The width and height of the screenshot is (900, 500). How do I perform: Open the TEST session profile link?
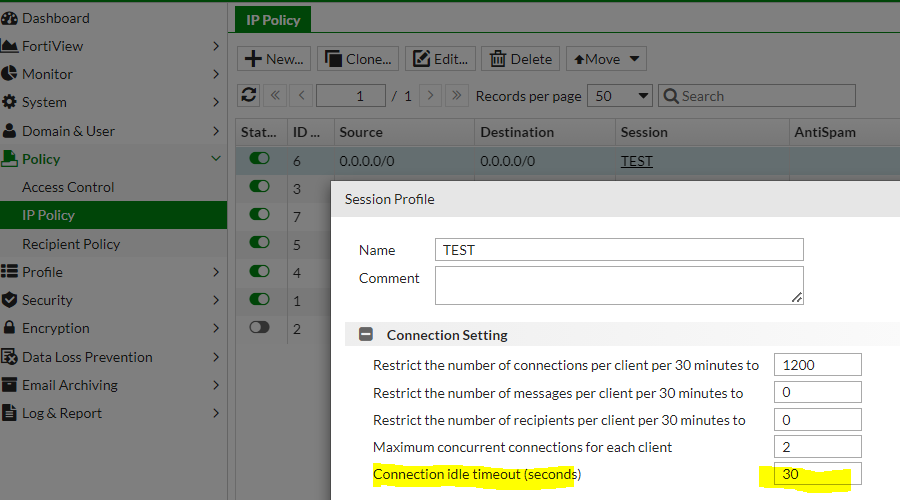pos(636,160)
